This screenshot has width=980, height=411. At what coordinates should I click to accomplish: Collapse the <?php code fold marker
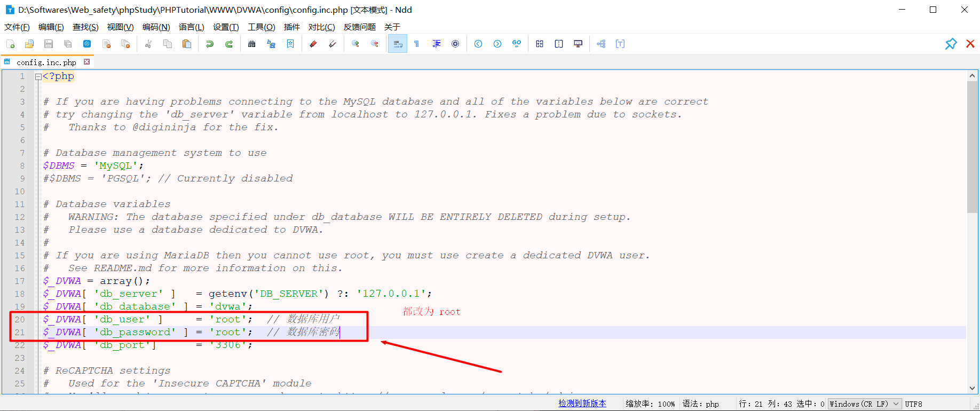tap(38, 77)
